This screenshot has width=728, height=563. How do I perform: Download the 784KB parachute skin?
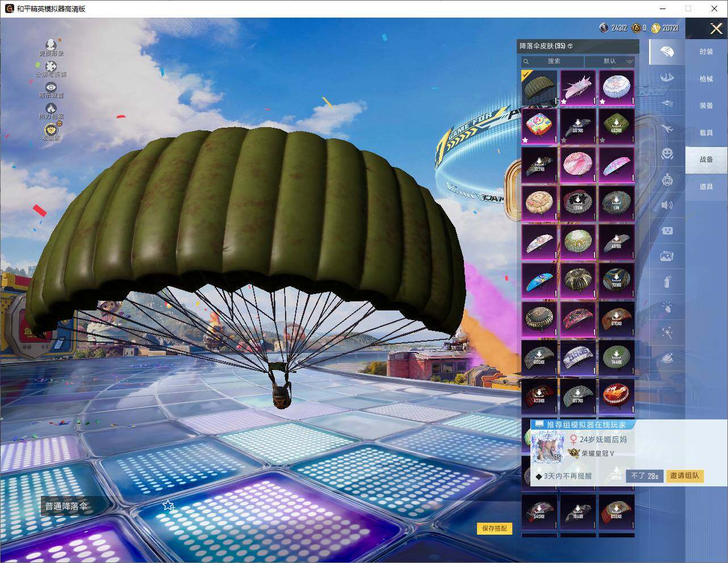578,512
